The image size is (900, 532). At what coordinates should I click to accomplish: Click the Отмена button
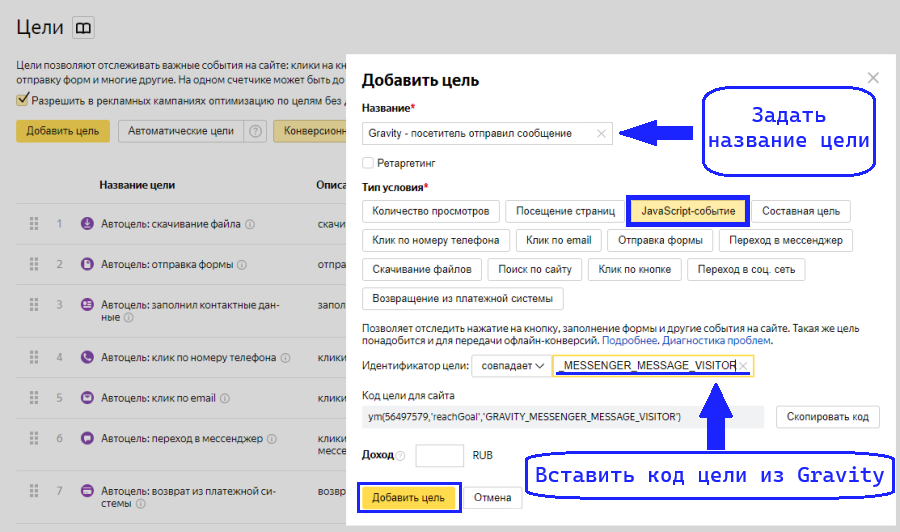tap(492, 498)
